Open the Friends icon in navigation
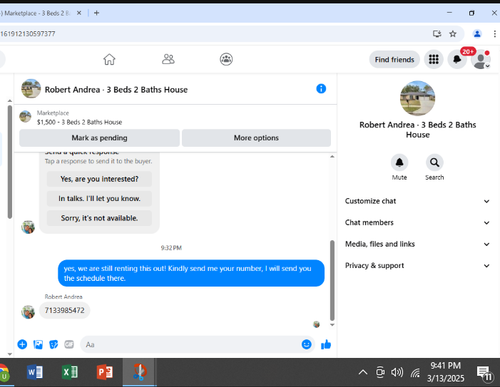 click(168, 59)
